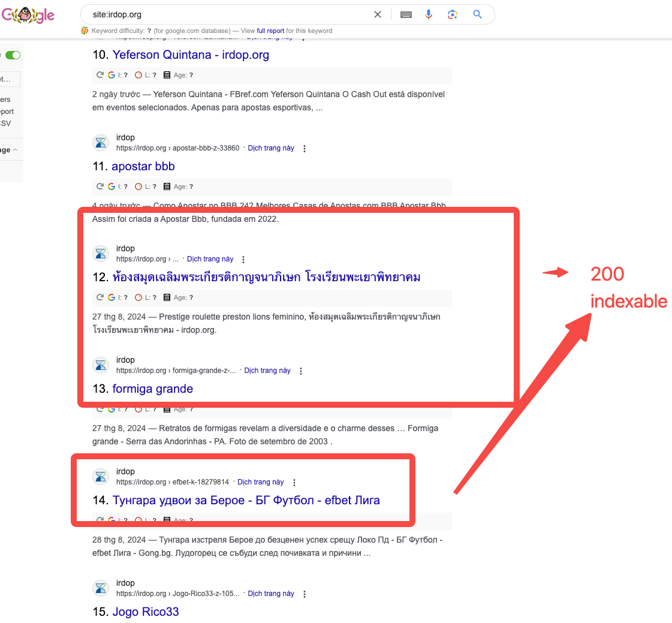Open three-dot menu for efbet result

pos(294,482)
